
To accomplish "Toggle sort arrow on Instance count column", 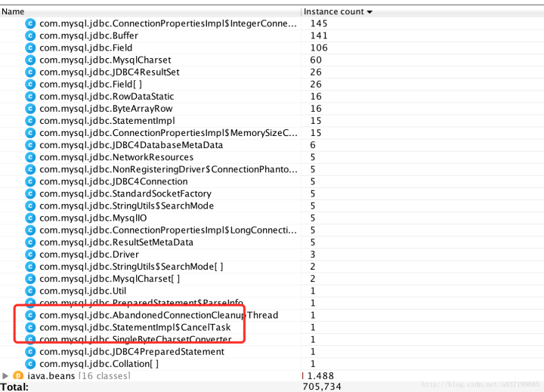I will click(x=369, y=12).
